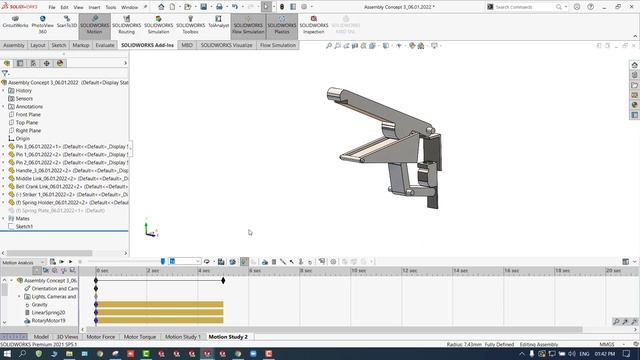Screen dimensions: 640x360
Task: Open the Window menu
Action: coord(129,7)
